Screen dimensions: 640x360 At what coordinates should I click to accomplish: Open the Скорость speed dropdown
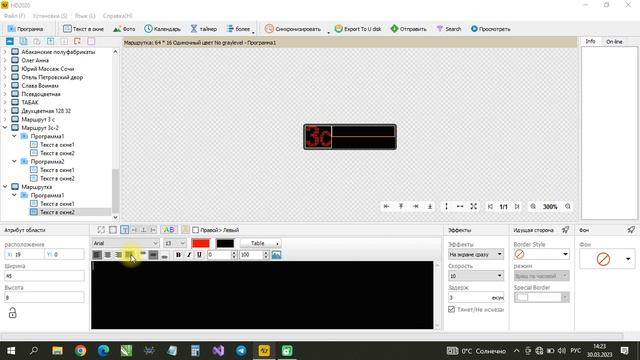coord(476,276)
